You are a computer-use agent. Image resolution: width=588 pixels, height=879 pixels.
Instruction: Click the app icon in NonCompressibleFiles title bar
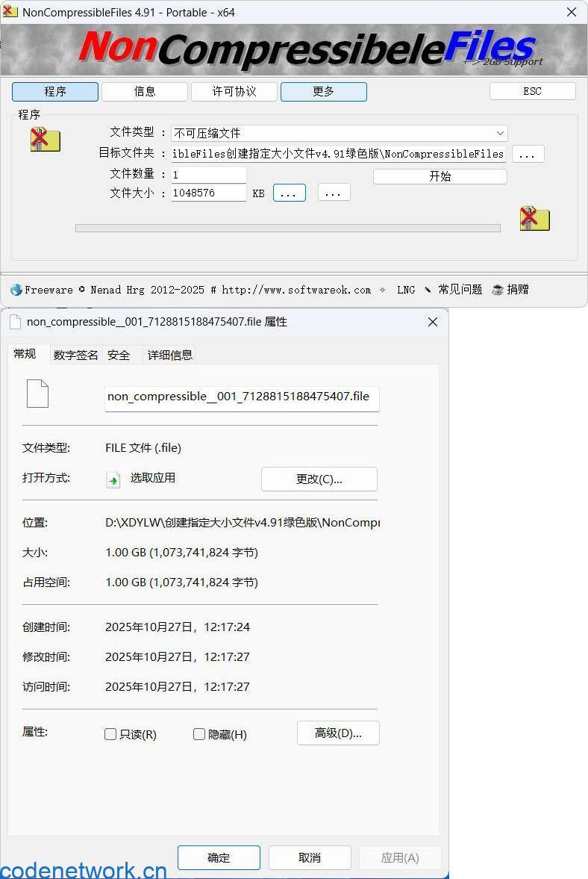point(10,12)
